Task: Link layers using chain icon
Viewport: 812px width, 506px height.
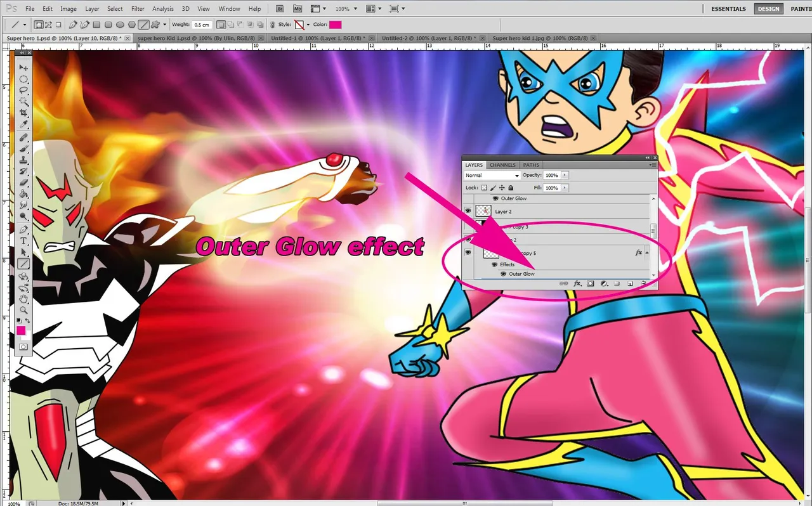Action: (563, 283)
